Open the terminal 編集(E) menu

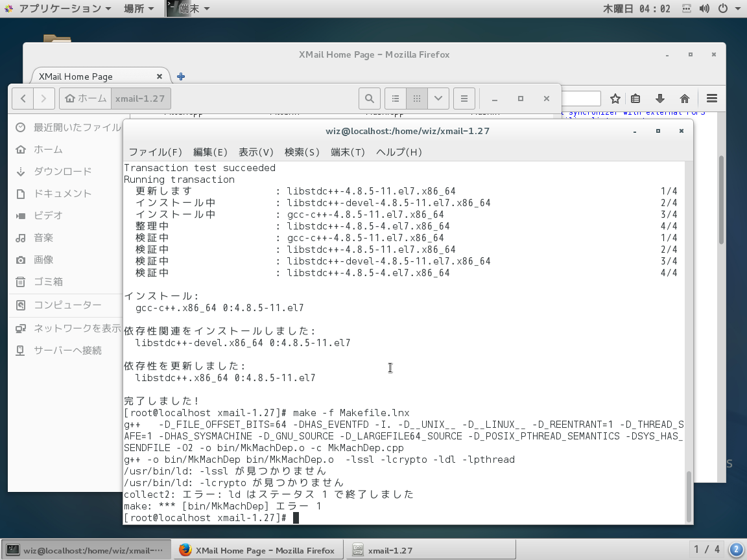(x=210, y=152)
